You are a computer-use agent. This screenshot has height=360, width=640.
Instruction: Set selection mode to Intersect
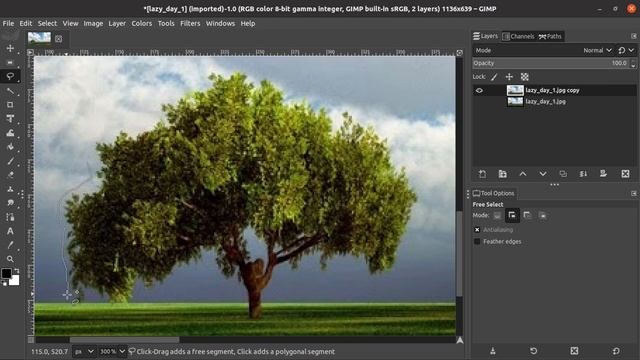coord(542,216)
